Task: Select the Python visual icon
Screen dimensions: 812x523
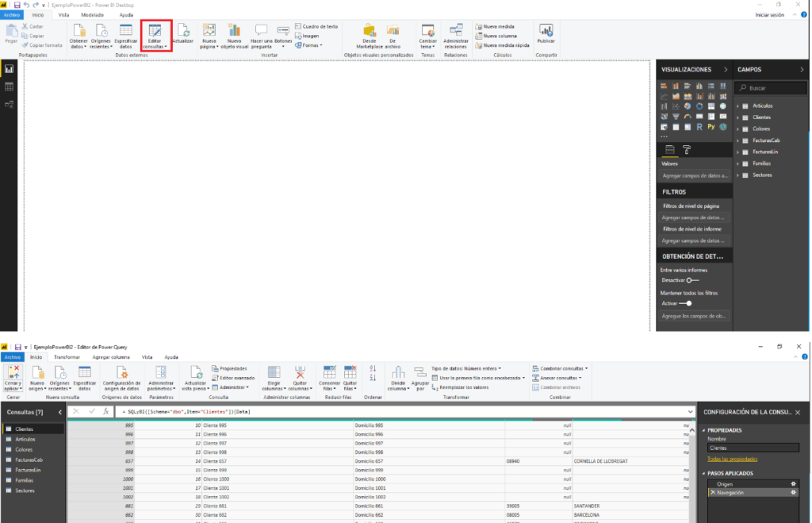Action: tap(711, 126)
